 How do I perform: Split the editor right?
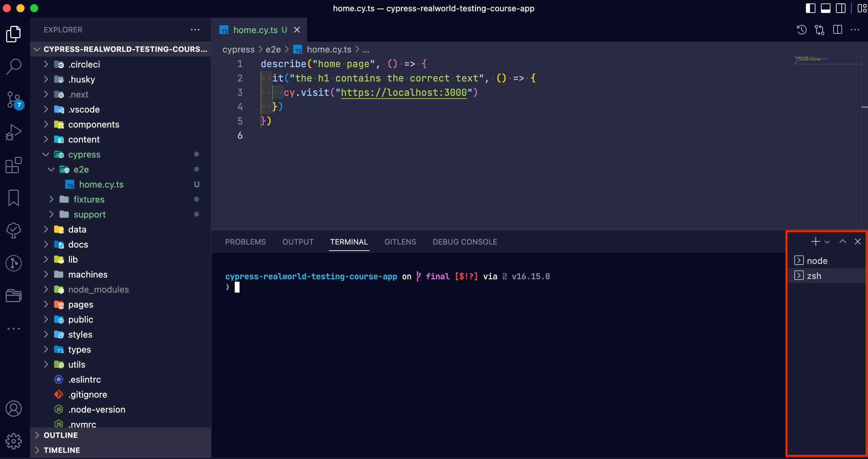click(837, 30)
